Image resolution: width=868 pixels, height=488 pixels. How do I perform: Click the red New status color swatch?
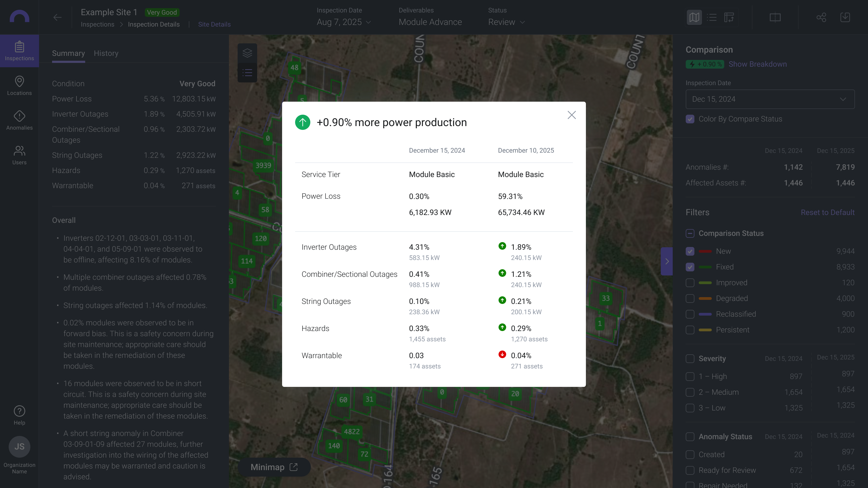[705, 251]
